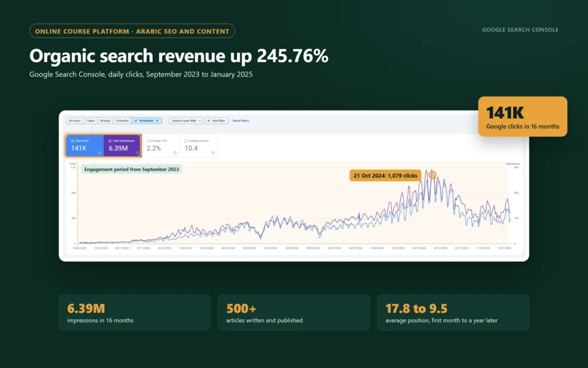Click the checkmark icon beside 16 months
The image size is (588, 368).
136,121
